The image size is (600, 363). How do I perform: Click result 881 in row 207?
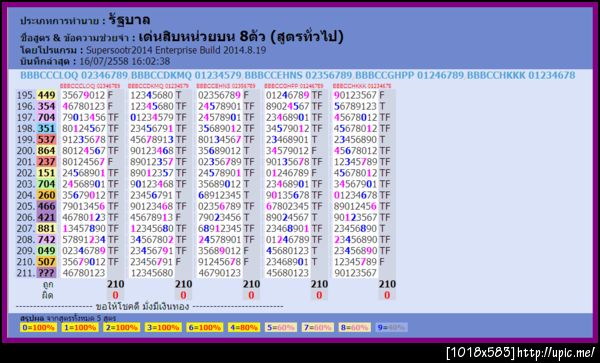(46, 228)
